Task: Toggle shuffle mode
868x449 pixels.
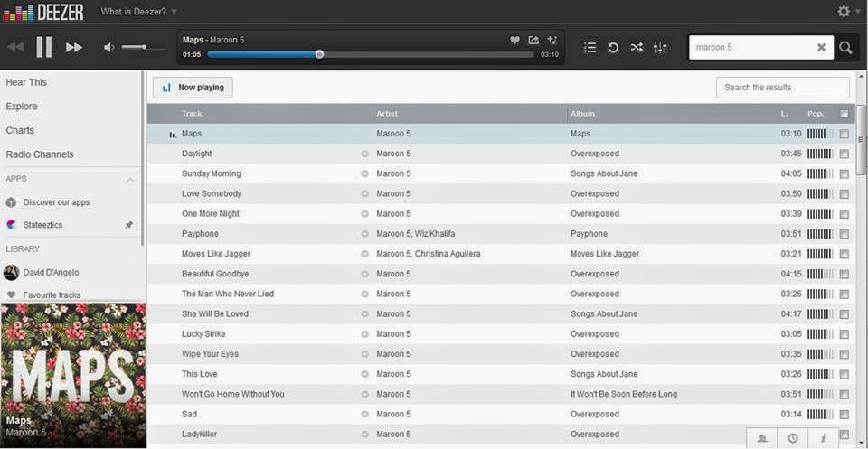Action: point(637,48)
